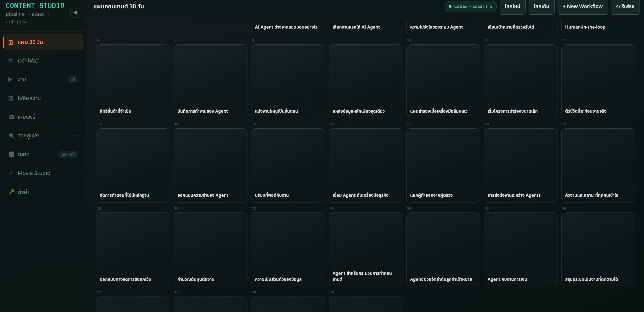Click the โลกเดิม button
This screenshot has height=312, width=644.
[x=541, y=7]
